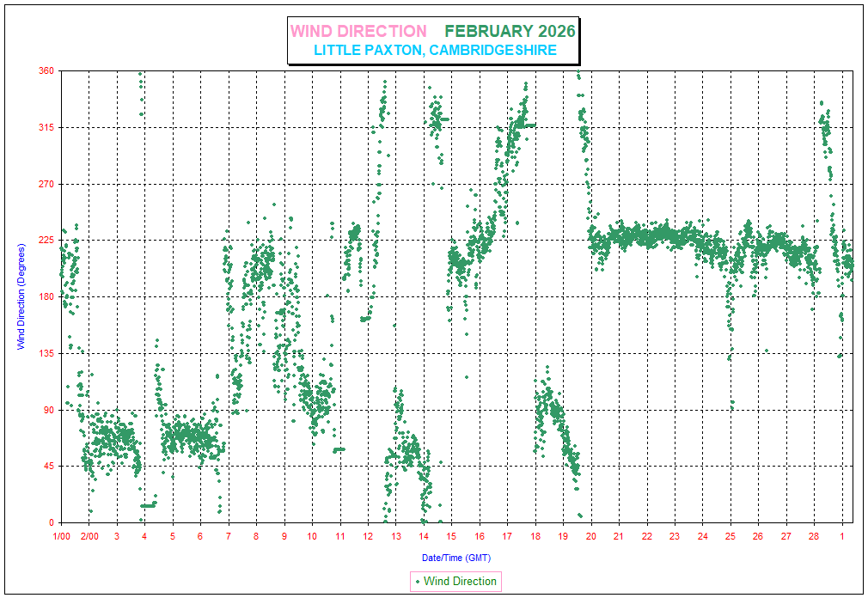Click the green Wind Direction legend marker

pyautogui.click(x=418, y=582)
